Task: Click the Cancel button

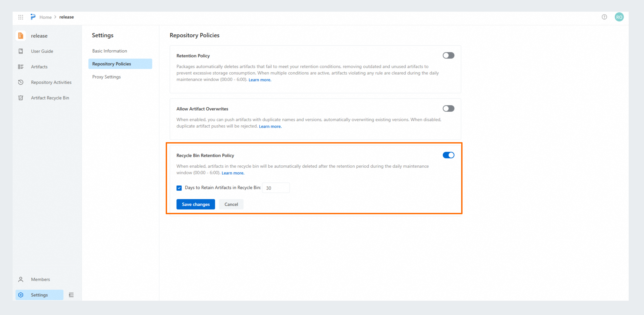Action: pos(231,204)
